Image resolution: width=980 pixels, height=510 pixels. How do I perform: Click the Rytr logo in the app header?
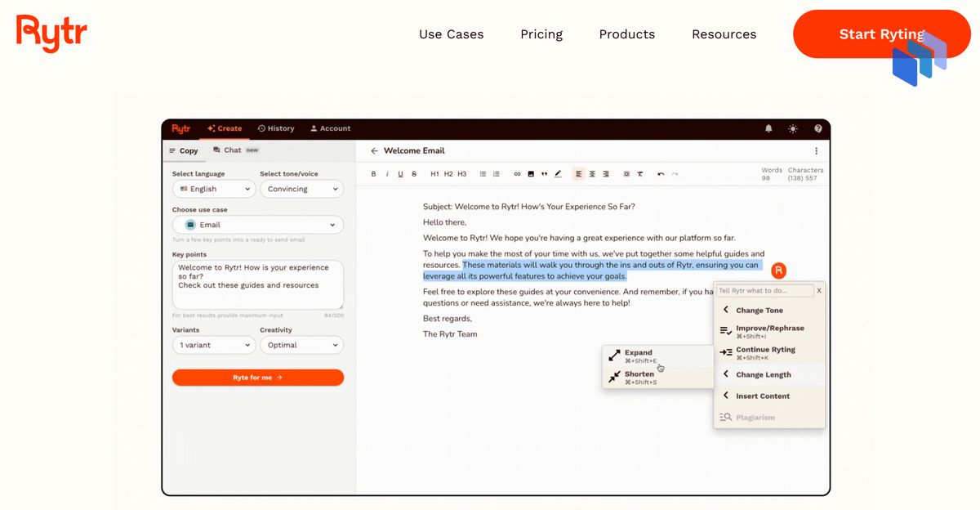pos(180,128)
